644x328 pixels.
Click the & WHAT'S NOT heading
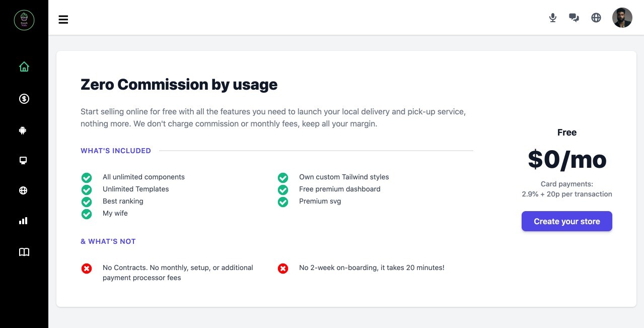coord(108,241)
